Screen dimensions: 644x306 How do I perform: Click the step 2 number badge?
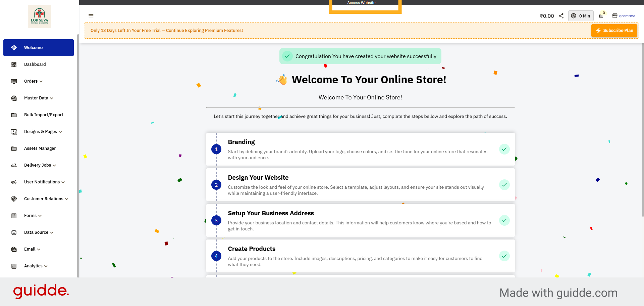coord(216,185)
